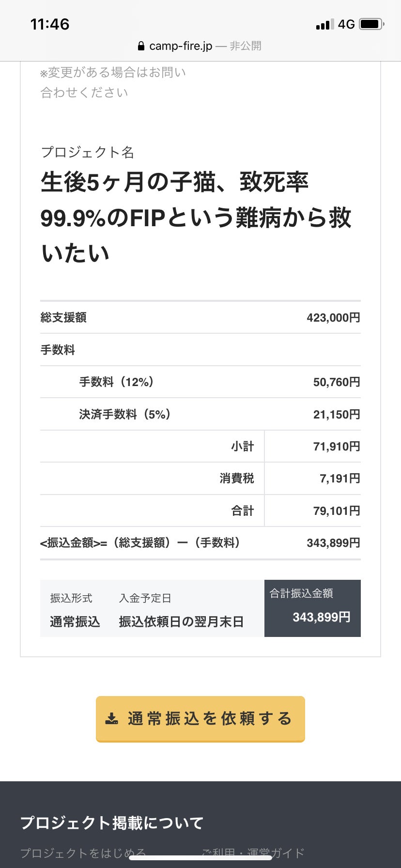Image resolution: width=401 pixels, height=868 pixels.
Task: Tap the プロジェクト掲載について footer heading
Action: pyautogui.click(x=112, y=822)
